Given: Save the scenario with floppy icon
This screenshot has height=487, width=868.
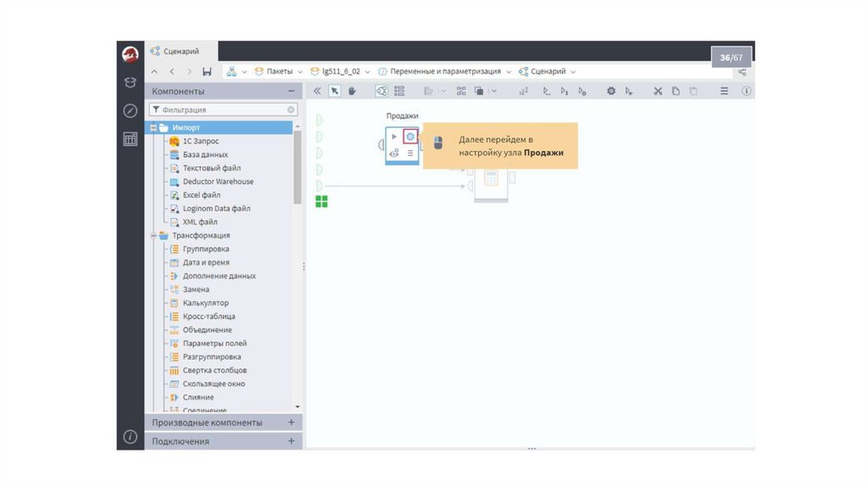Looking at the screenshot, I should click(x=207, y=72).
